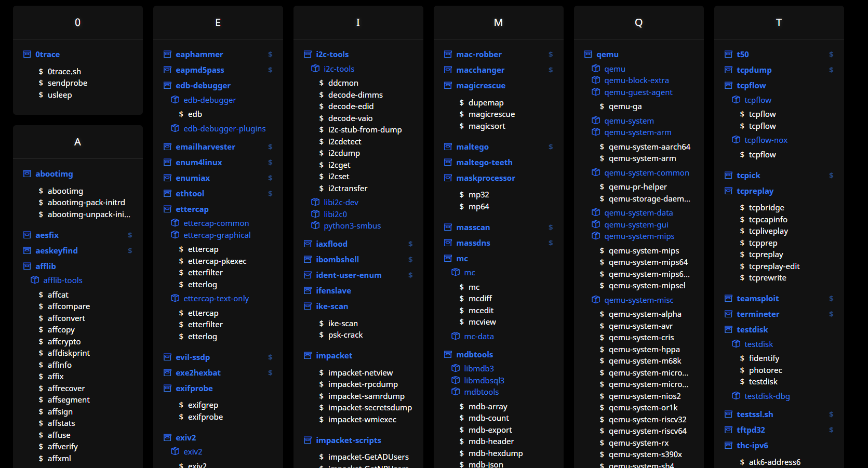Show termineter commands using its dollar icon
The width and height of the screenshot is (868, 468).
831,314
